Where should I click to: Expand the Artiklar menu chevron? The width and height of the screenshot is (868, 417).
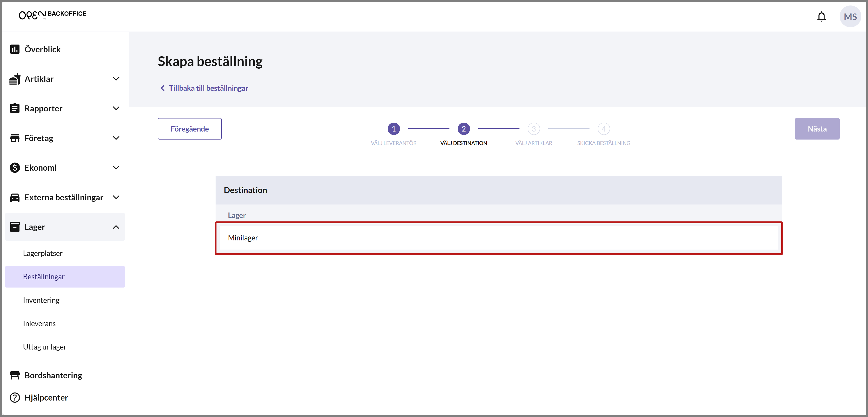pyautogui.click(x=116, y=79)
